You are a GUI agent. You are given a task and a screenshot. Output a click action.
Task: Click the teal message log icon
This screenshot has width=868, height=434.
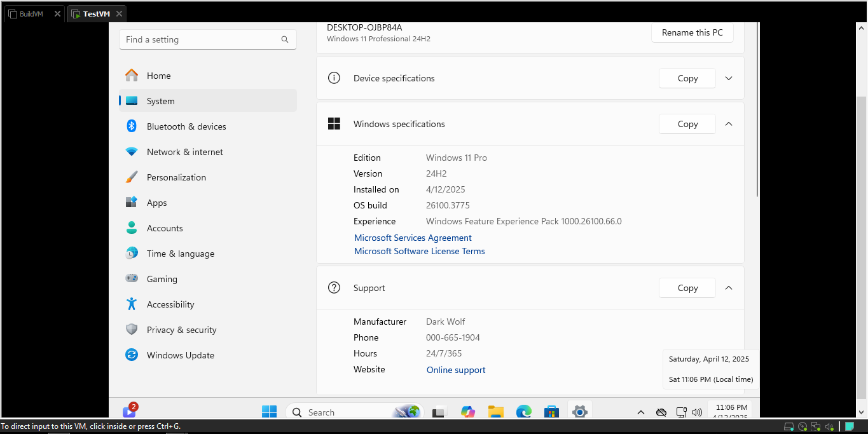(849, 426)
